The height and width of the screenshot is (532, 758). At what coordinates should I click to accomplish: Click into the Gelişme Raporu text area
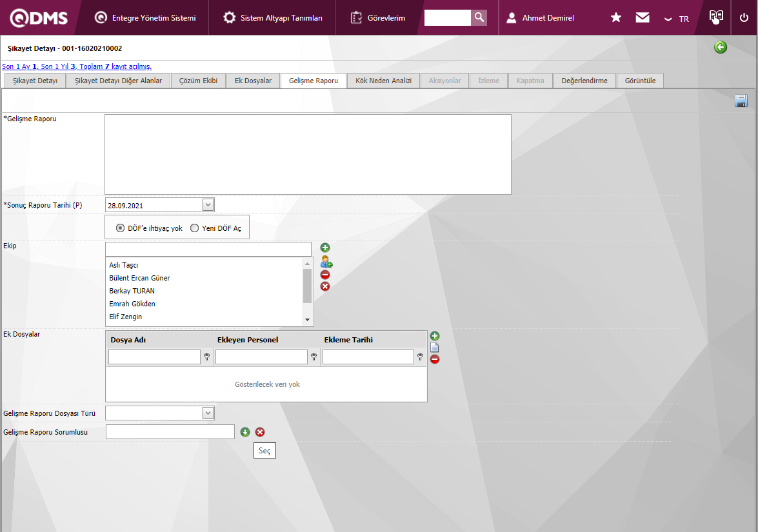pos(308,154)
